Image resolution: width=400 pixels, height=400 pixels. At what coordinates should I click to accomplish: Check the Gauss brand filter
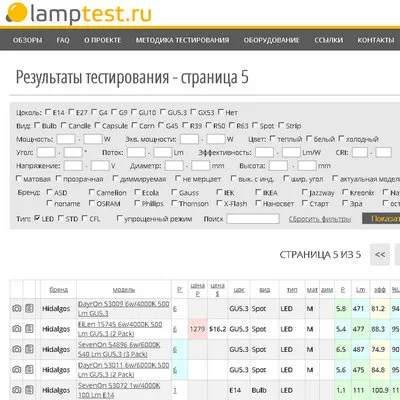174,192
